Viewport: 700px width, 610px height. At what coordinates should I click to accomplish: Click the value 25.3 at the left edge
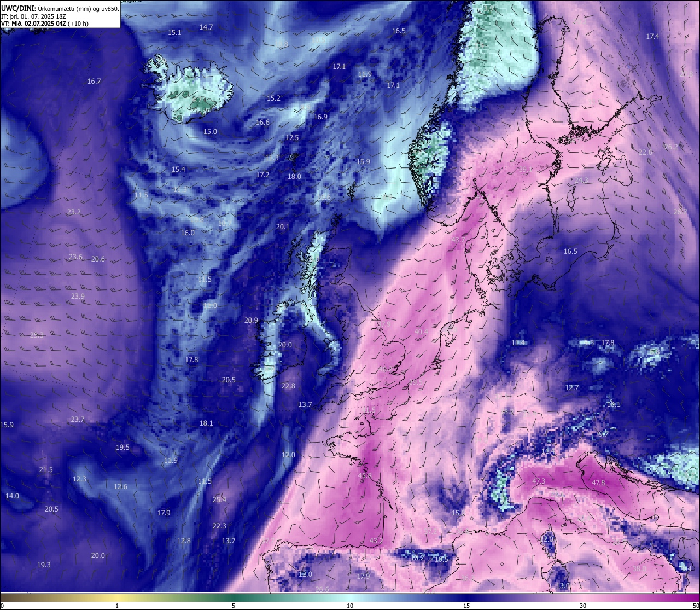[x=37, y=335]
